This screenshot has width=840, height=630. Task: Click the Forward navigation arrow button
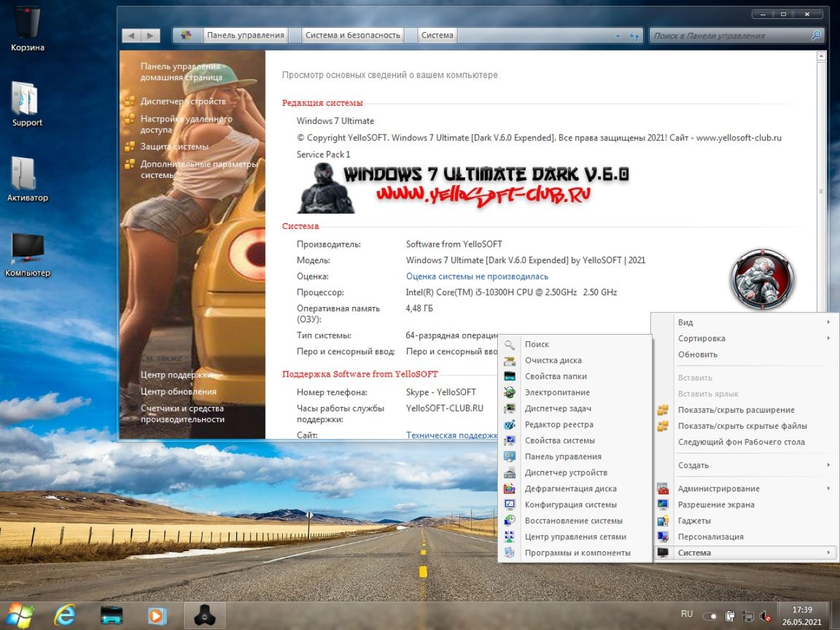[150, 35]
